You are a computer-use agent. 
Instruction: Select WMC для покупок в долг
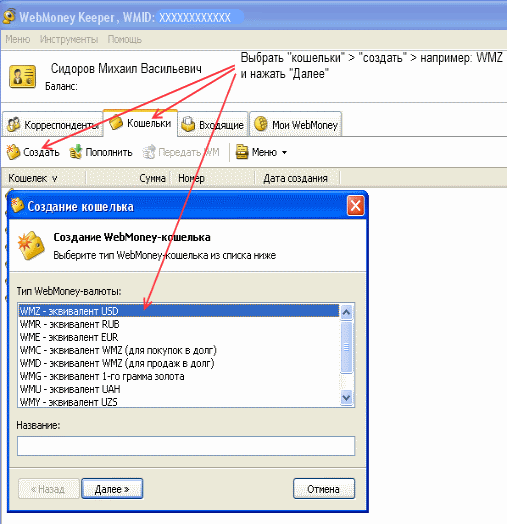pos(179,350)
